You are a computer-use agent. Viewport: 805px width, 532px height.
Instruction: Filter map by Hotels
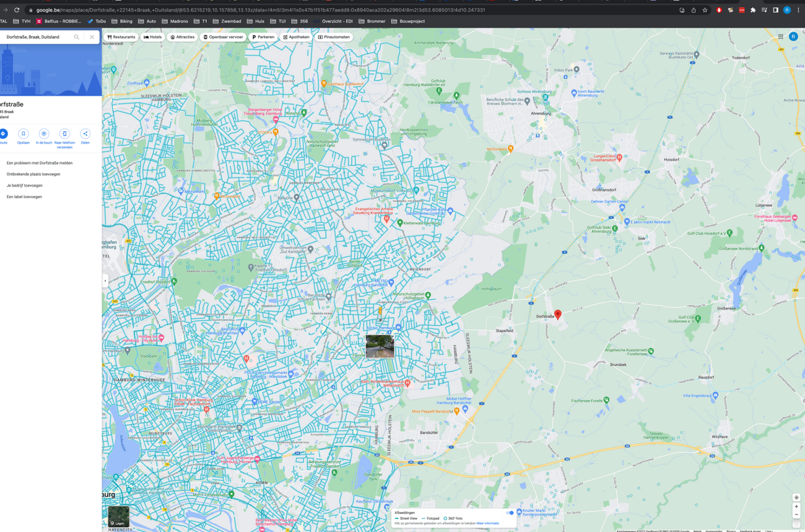pos(153,37)
